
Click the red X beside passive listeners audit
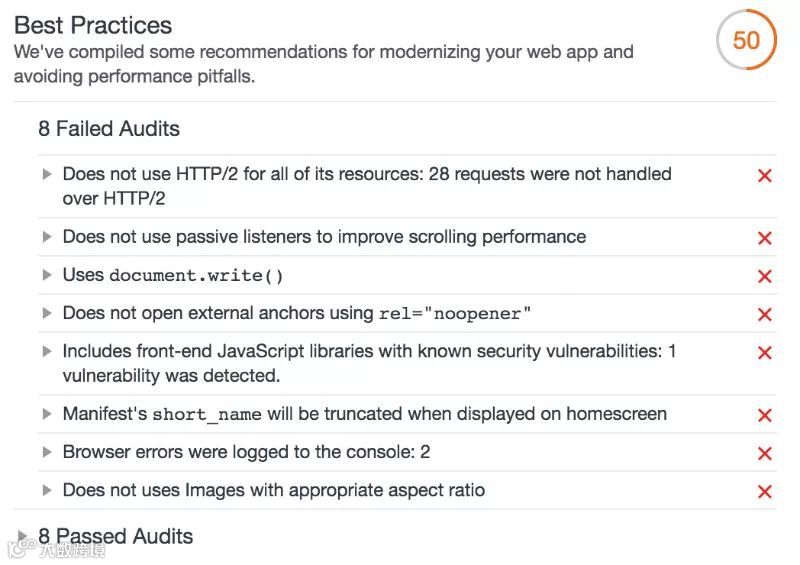pyautogui.click(x=765, y=238)
